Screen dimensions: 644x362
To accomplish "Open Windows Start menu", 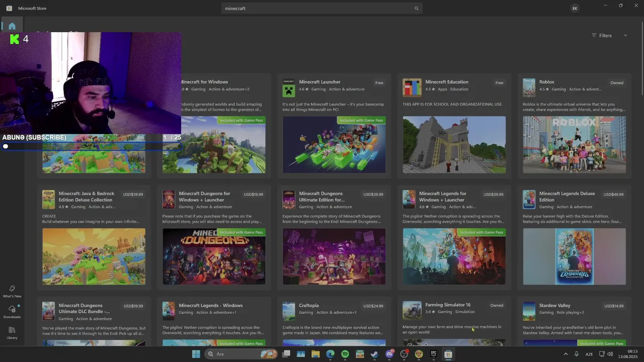I will point(196,354).
